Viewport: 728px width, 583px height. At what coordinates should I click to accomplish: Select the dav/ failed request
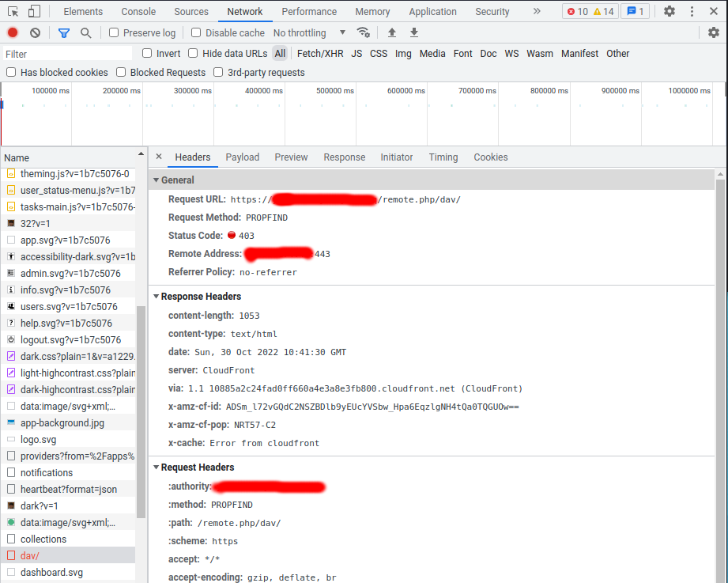point(68,555)
